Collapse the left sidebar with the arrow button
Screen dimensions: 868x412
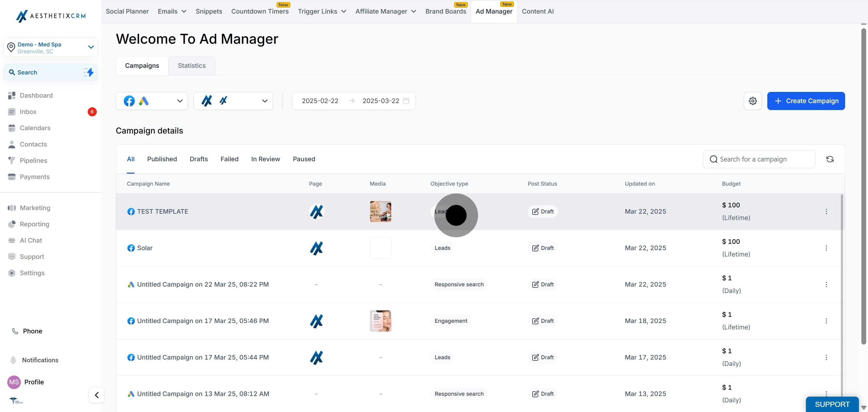pos(97,395)
